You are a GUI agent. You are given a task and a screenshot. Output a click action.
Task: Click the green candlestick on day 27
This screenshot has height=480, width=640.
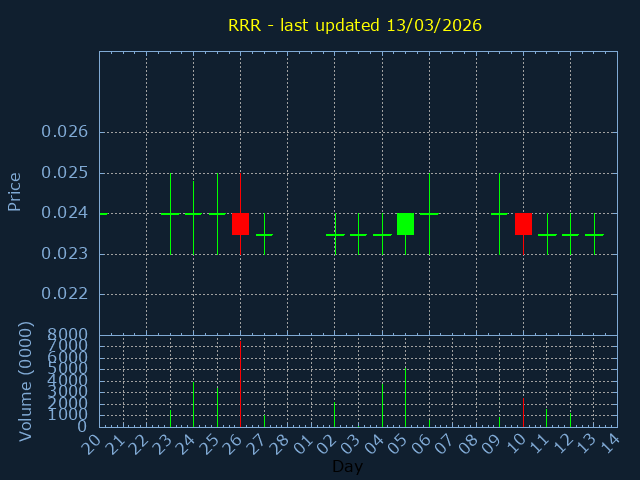264,235
